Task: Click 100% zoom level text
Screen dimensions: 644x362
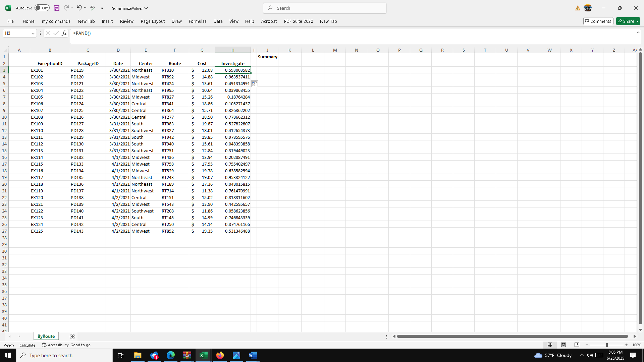Action: tap(637, 345)
